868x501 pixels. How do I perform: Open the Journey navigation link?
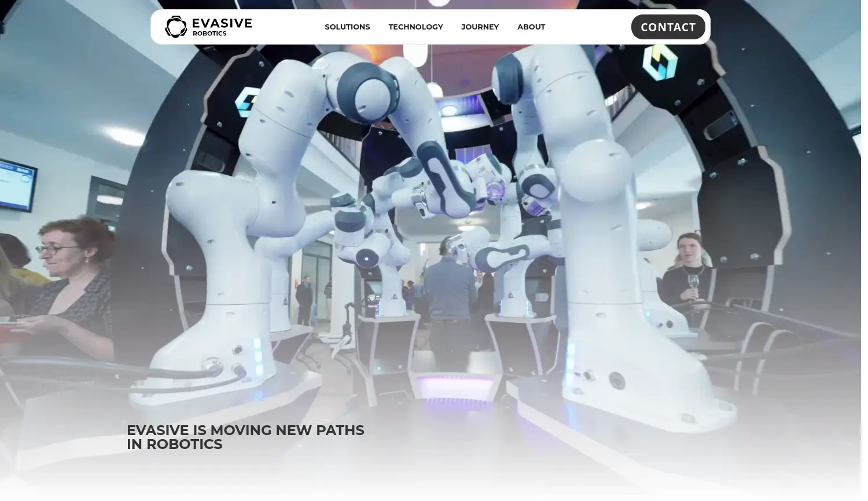pos(480,27)
